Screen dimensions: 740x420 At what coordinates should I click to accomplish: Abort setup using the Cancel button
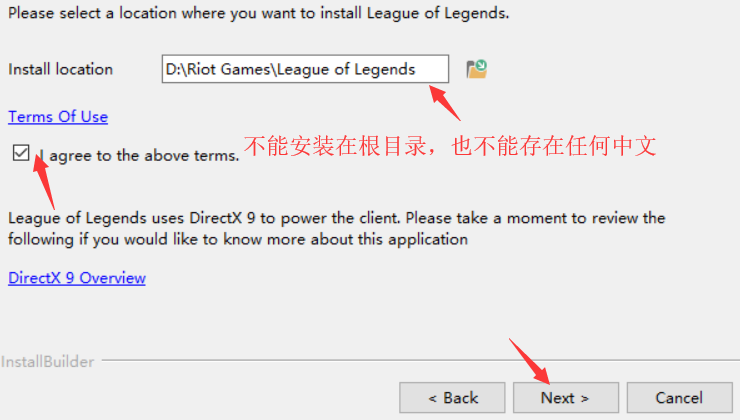pos(680,398)
